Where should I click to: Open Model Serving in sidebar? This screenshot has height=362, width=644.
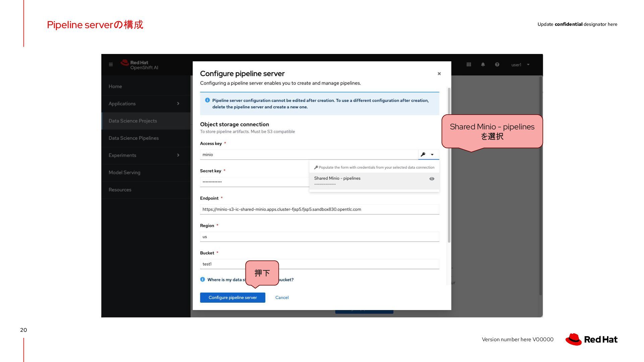click(146, 173)
